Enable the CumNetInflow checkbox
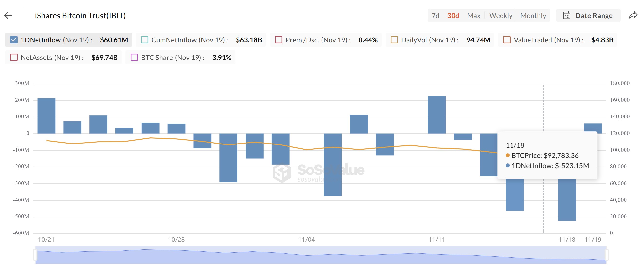 click(x=144, y=39)
